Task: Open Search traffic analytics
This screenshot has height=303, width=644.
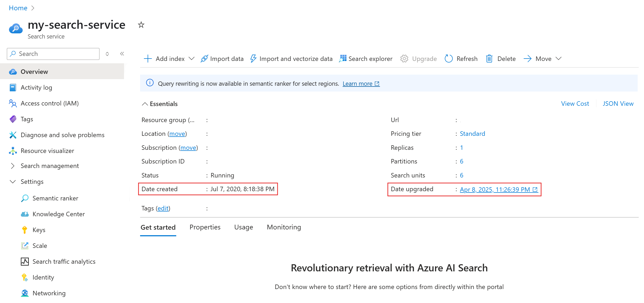Action: coord(64,261)
